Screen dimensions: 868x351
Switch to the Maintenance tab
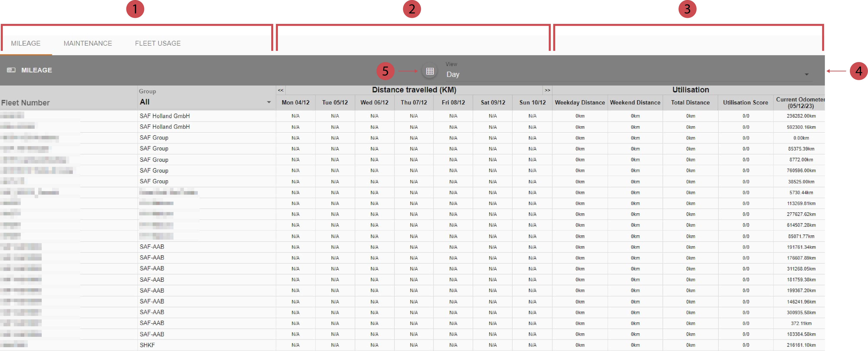tap(88, 43)
